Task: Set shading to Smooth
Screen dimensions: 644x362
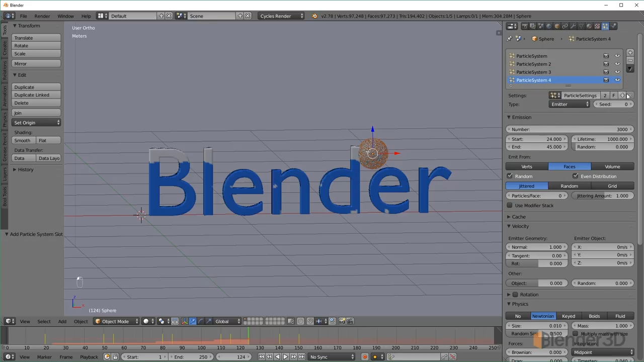Action: (24, 140)
